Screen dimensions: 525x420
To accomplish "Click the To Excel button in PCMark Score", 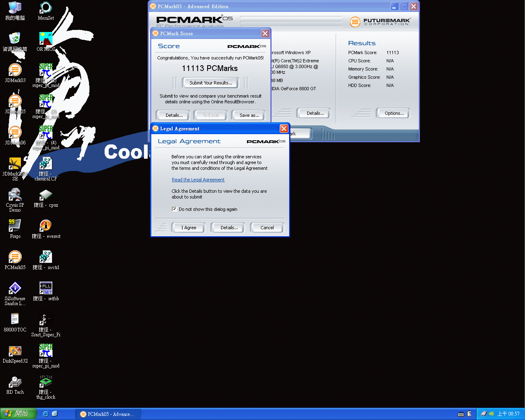I will (211, 115).
